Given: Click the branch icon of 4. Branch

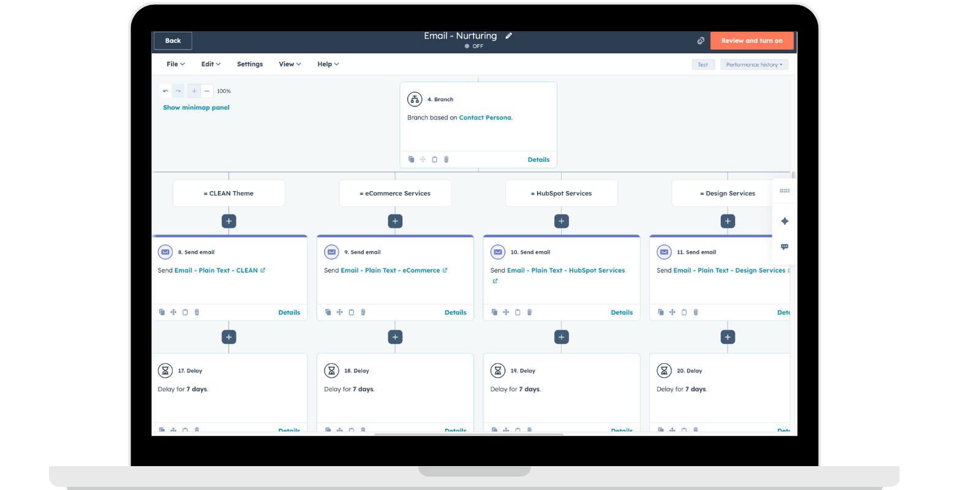Looking at the screenshot, I should tap(415, 99).
